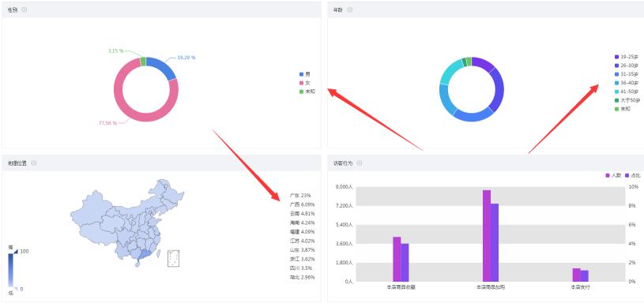This screenshot has height=307, width=644.
Task: Toggle the 41-50岁 legend entry
Action: (x=627, y=92)
